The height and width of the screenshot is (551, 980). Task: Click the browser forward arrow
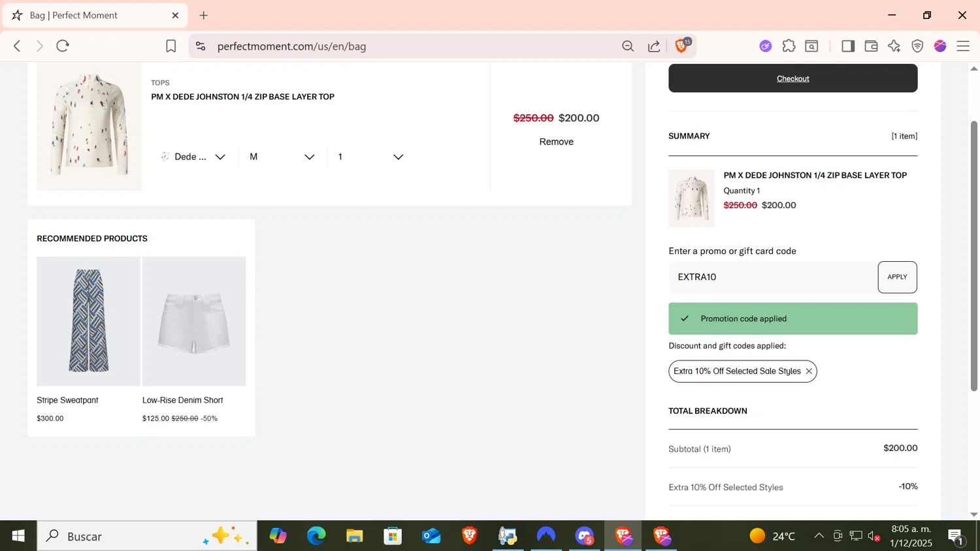coord(40,46)
